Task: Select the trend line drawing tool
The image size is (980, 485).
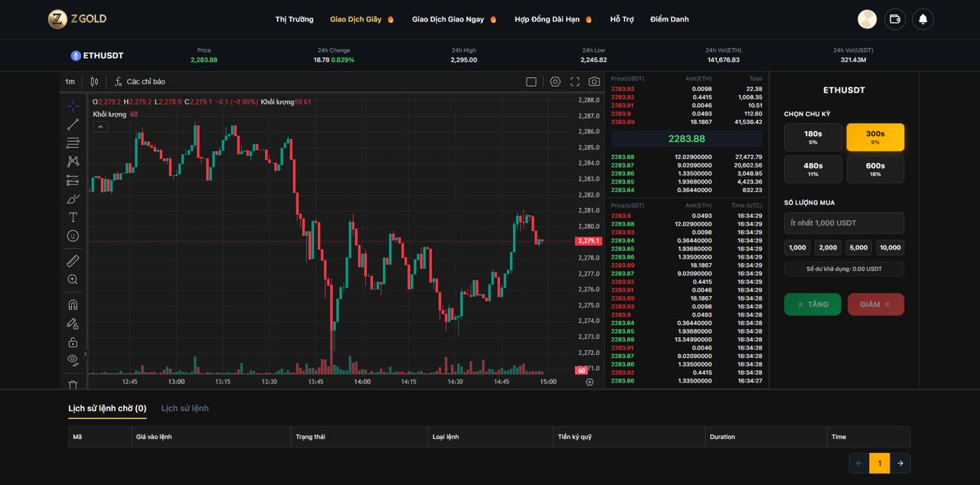Action: coord(73,124)
